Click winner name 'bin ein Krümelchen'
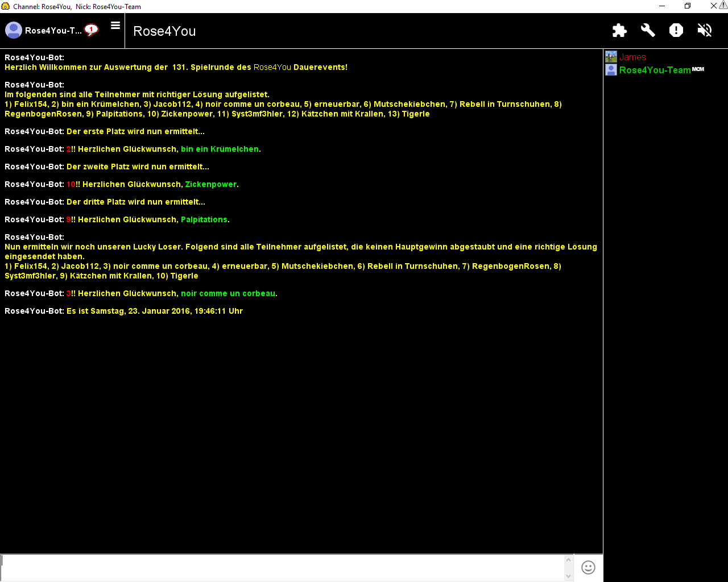This screenshot has height=582, width=728. pos(220,149)
